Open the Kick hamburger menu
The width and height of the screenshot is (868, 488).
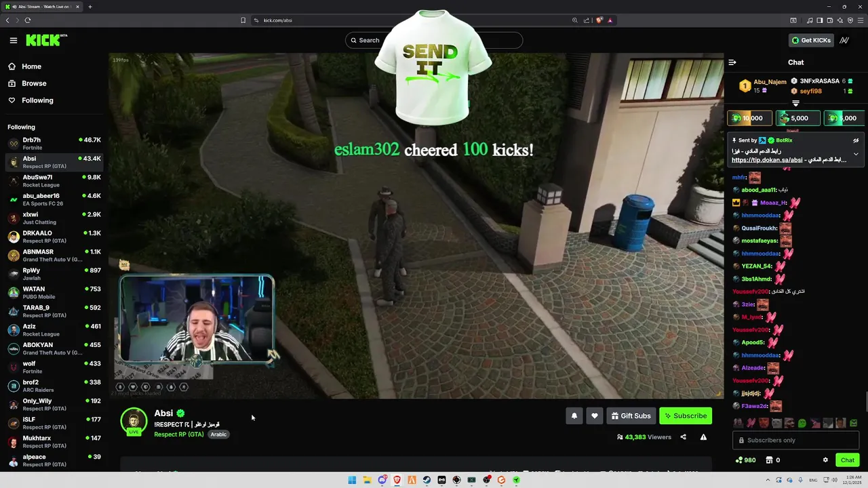point(13,41)
